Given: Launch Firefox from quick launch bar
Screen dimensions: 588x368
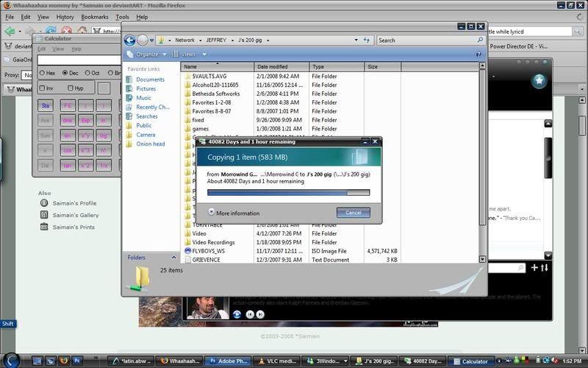Looking at the screenshot, I should [x=64, y=361].
